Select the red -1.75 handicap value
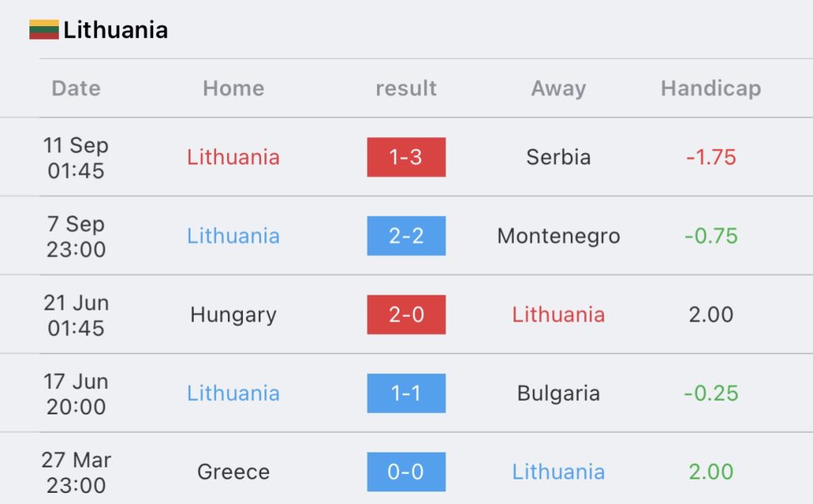Screen dimensions: 813x504 click(711, 157)
